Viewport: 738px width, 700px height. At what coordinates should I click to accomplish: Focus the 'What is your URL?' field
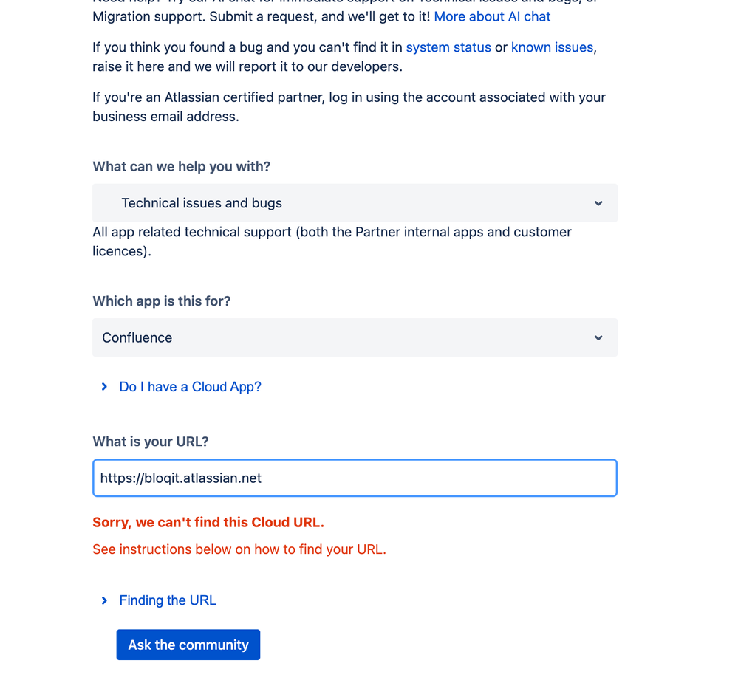(355, 478)
